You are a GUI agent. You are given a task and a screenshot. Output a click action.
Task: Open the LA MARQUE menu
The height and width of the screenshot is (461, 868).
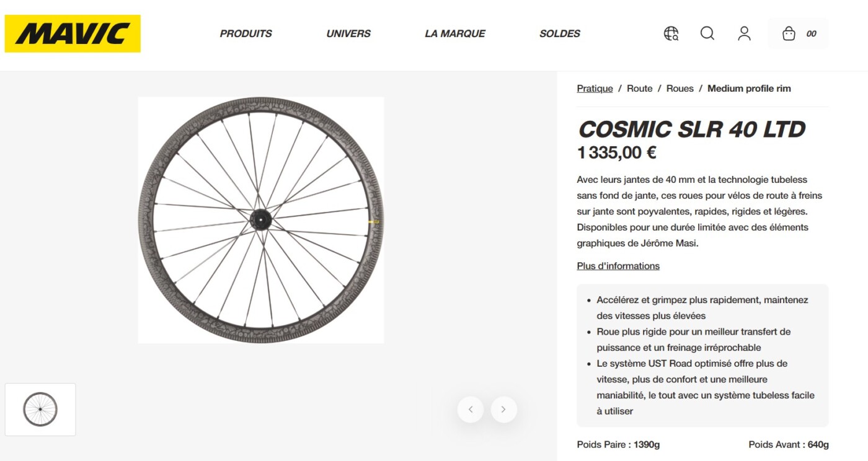click(455, 34)
